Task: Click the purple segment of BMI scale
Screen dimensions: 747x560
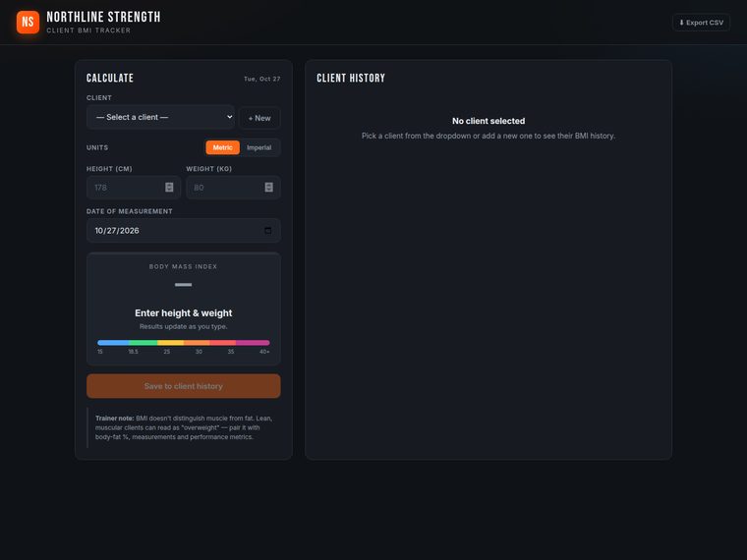Action: pos(253,342)
